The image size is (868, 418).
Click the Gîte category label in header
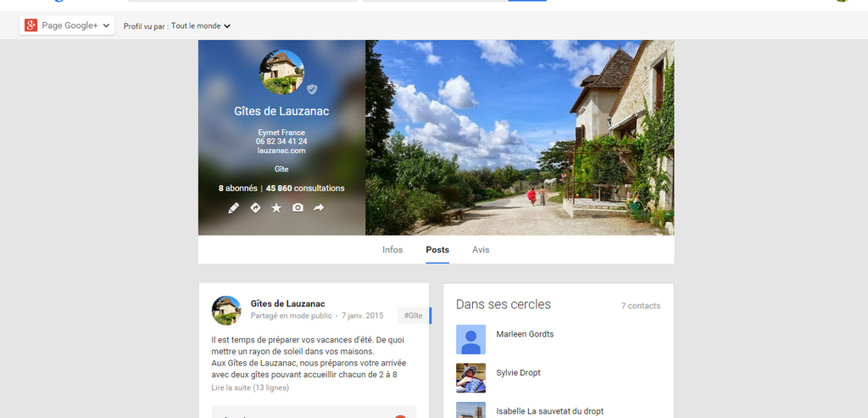tap(281, 169)
